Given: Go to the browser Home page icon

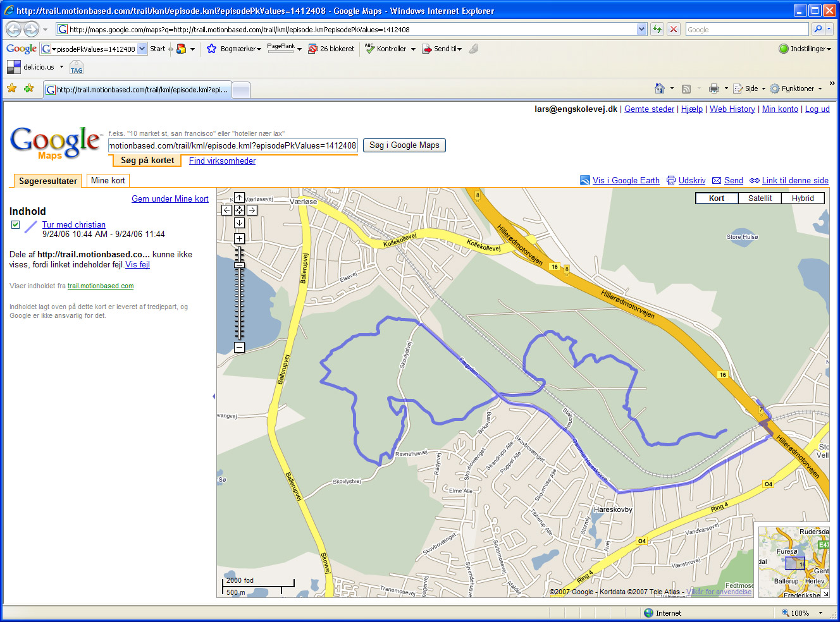Looking at the screenshot, I should [660, 88].
